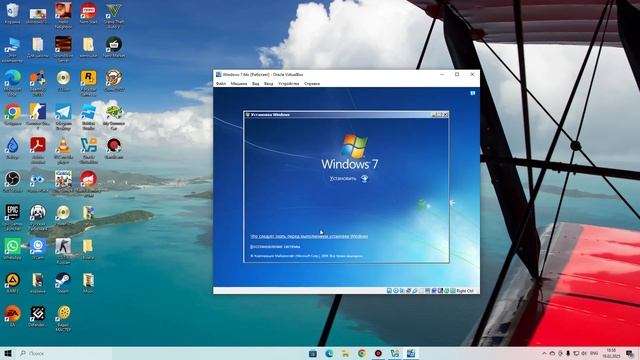Open the Recycle Bin on desktop

[12, 13]
